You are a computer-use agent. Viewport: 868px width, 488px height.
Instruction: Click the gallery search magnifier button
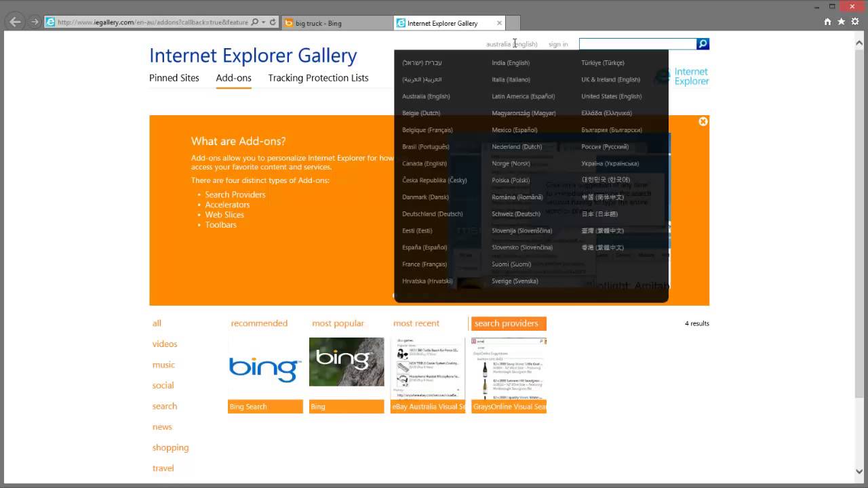[703, 44]
